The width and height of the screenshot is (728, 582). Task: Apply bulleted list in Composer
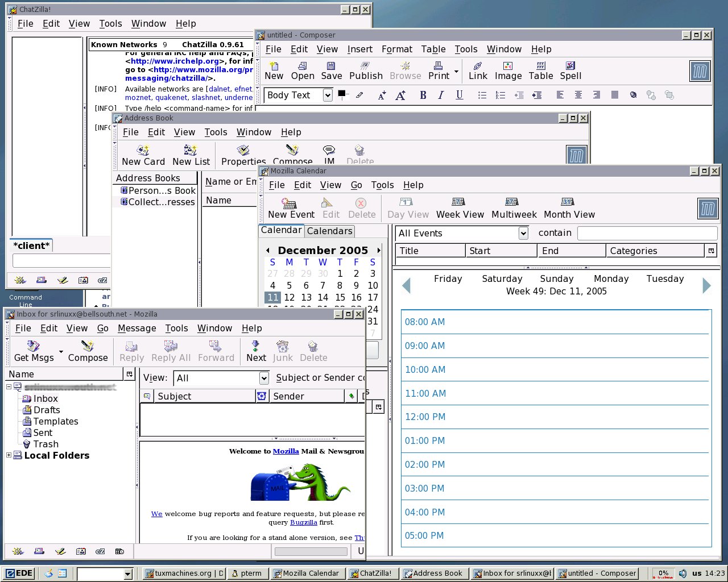[482, 95]
